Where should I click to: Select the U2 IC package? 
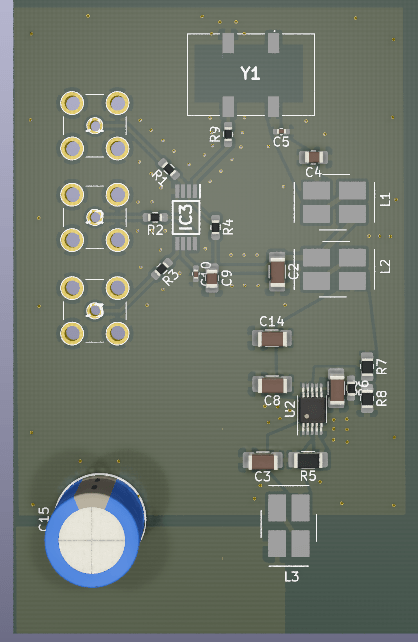(312, 409)
